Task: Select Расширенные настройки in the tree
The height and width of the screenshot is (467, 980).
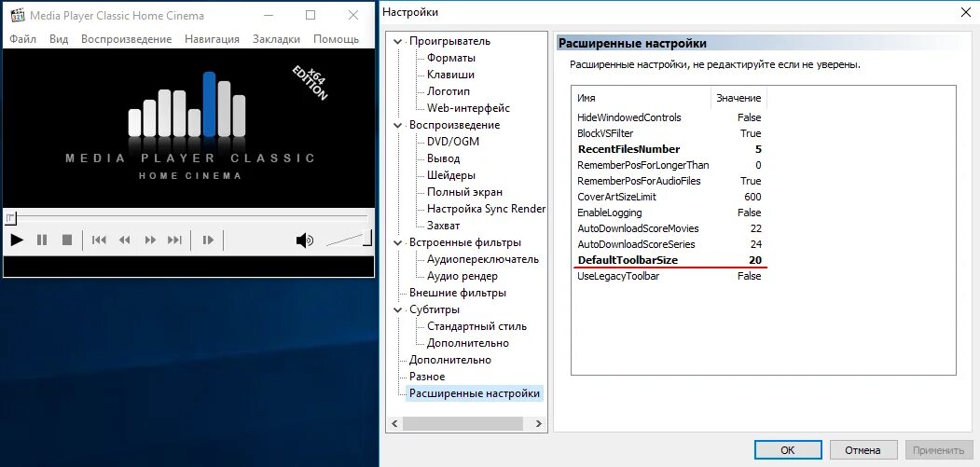Action: pyautogui.click(x=475, y=394)
